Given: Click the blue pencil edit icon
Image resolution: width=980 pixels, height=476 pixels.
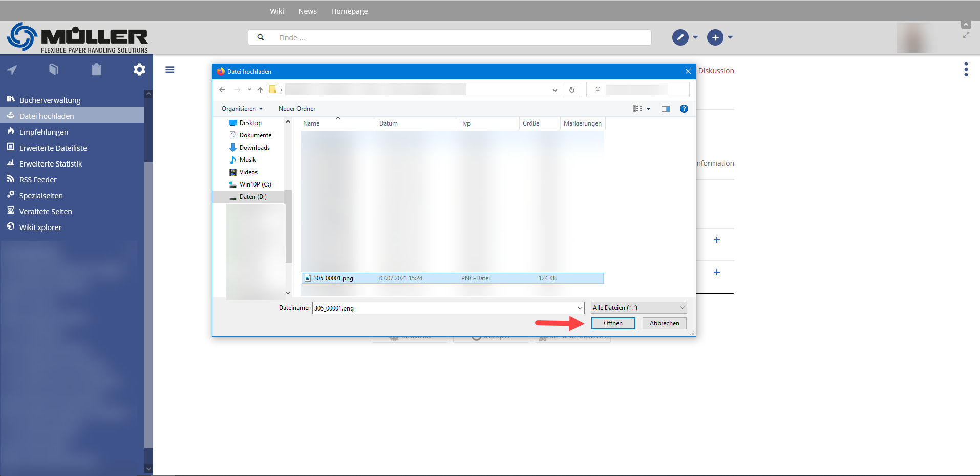Looking at the screenshot, I should 680,37.
